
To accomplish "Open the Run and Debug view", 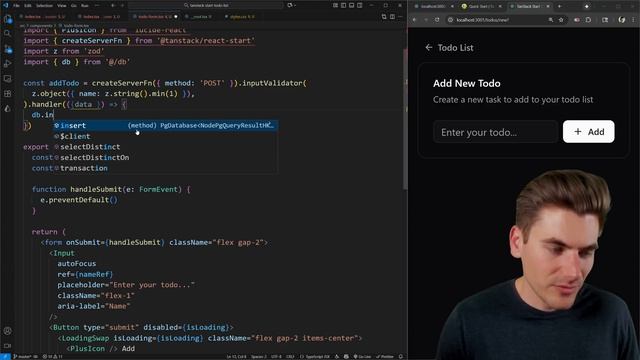I will point(7,64).
